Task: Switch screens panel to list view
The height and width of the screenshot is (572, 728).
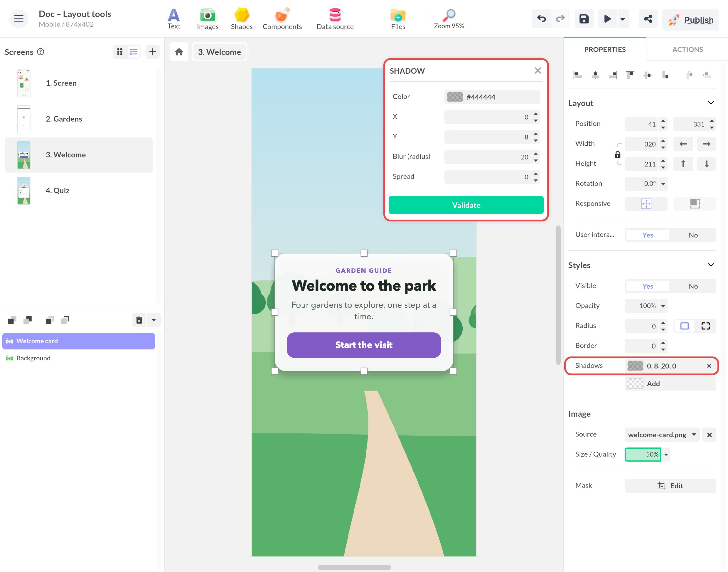Action: pyautogui.click(x=134, y=52)
